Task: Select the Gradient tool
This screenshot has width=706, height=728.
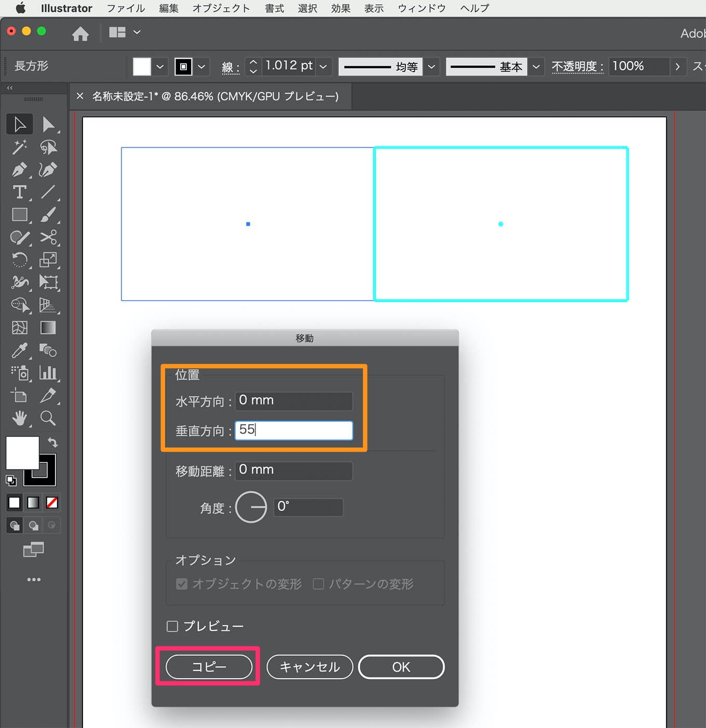Action: 48,328
